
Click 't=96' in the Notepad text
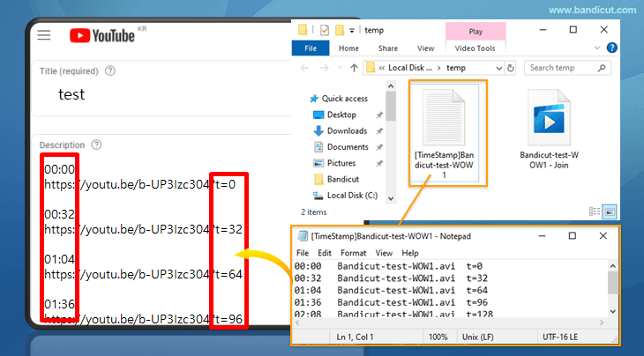[477, 302]
